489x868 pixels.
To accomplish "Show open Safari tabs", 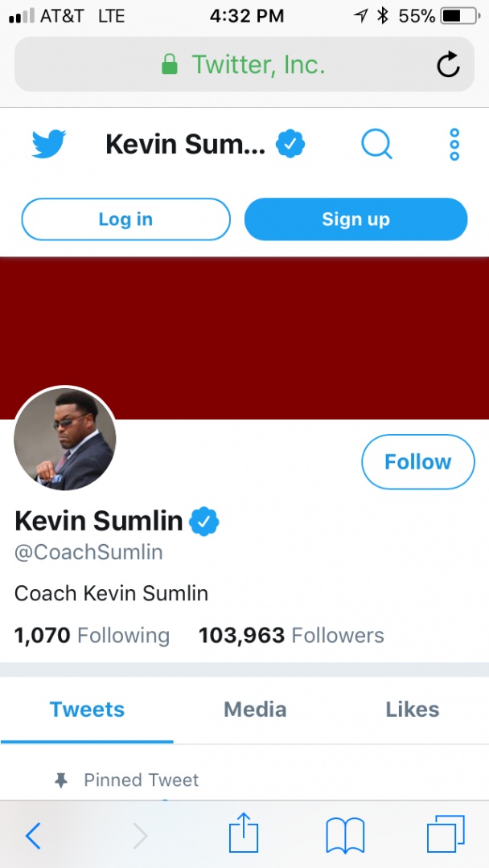I will [x=446, y=834].
